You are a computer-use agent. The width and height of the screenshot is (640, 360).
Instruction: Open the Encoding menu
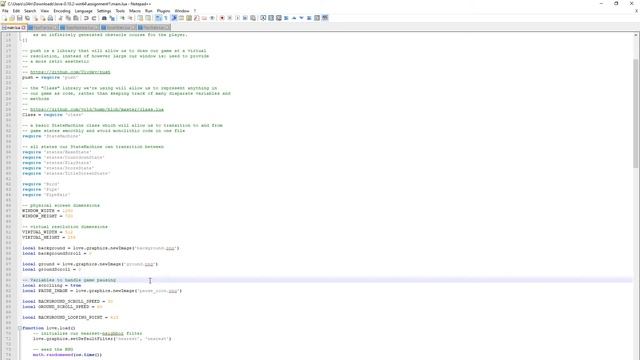[62, 11]
